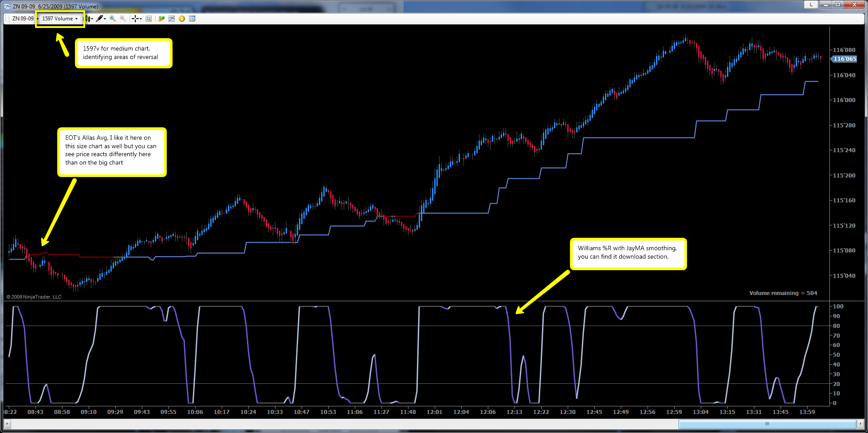Click the zoom out magnifier icon
868x433 pixels.
point(123,19)
